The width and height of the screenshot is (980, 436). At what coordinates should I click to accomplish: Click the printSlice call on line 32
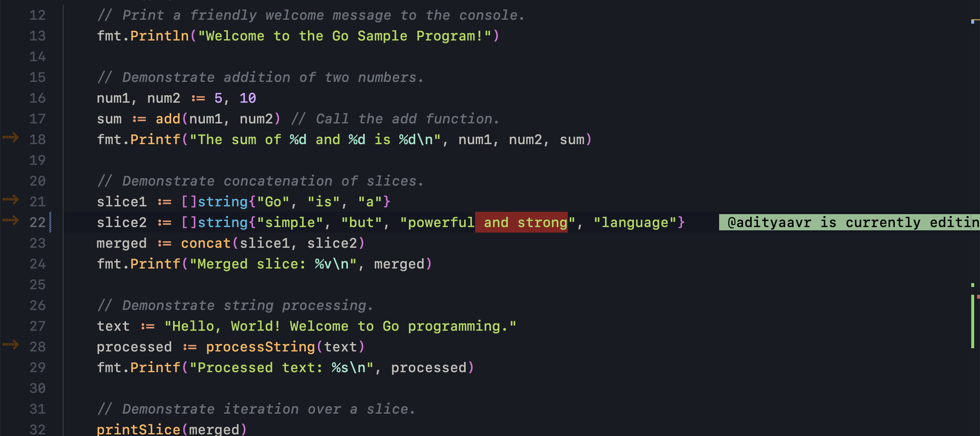pyautogui.click(x=138, y=430)
